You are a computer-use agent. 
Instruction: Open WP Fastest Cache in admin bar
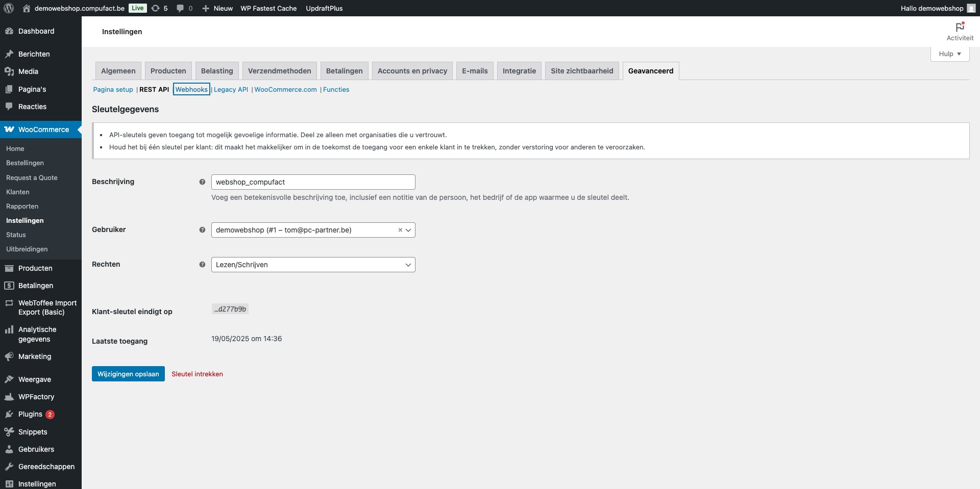click(268, 8)
